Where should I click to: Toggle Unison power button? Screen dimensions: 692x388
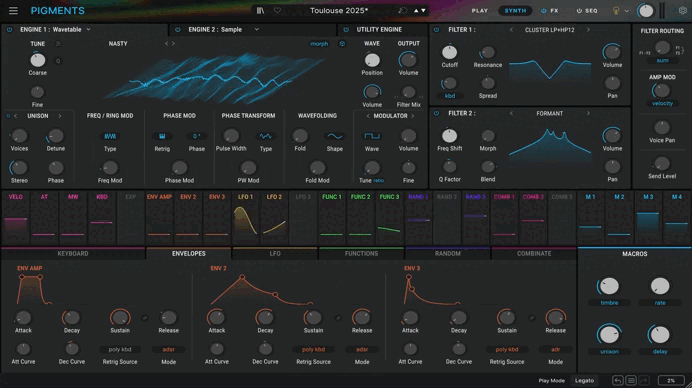(x=8, y=116)
